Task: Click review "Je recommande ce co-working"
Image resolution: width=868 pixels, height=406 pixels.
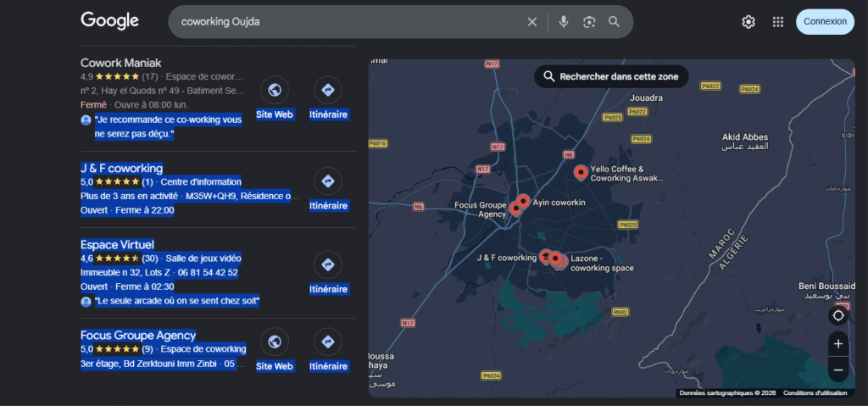Action: click(x=169, y=127)
